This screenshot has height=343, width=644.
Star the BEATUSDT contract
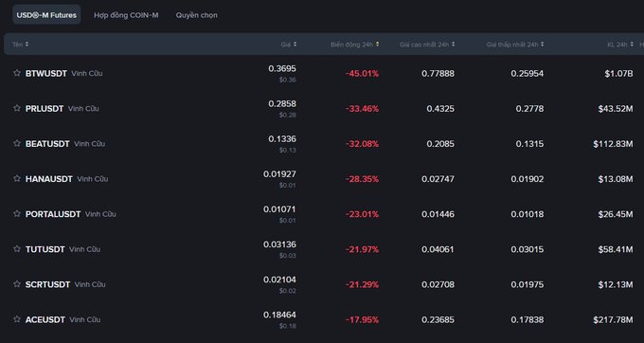pos(17,143)
